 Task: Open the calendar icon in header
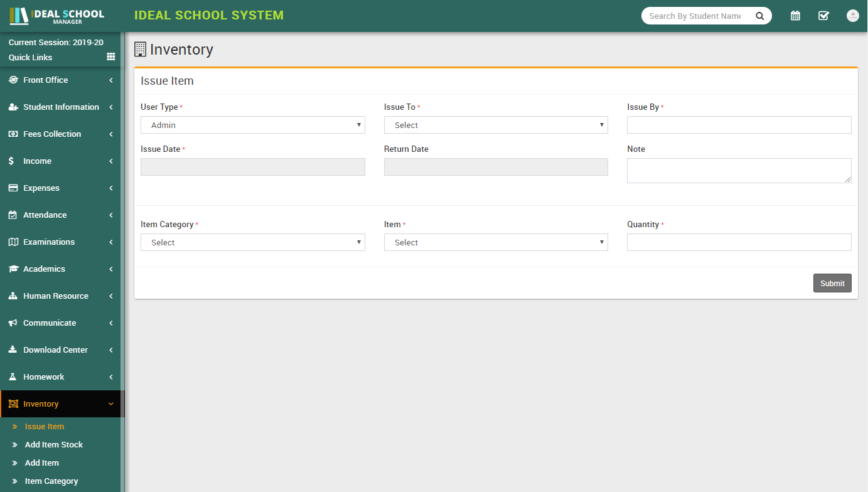coord(795,16)
